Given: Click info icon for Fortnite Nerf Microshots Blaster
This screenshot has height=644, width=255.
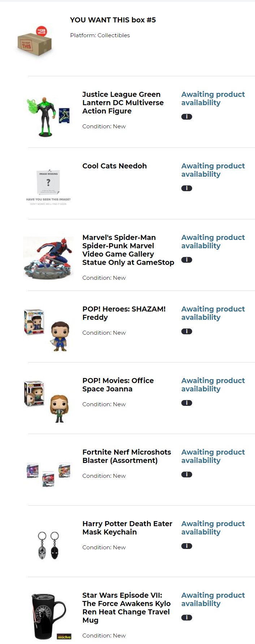Looking at the screenshot, I should click(187, 475).
